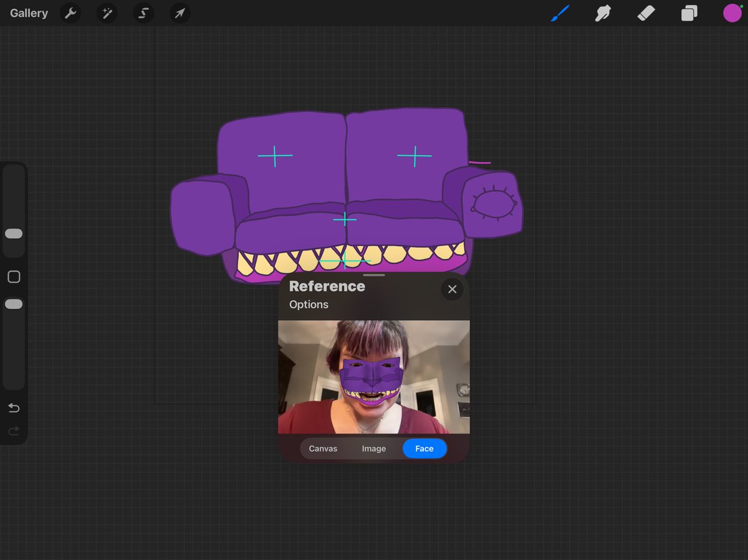This screenshot has width=748, height=560.
Task: Tap the Redo arrow
Action: point(14,431)
